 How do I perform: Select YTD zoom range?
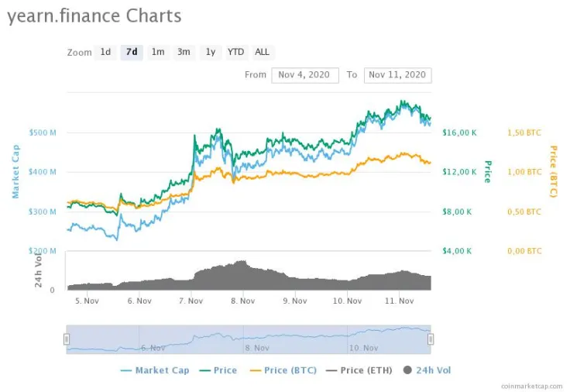pyautogui.click(x=235, y=52)
